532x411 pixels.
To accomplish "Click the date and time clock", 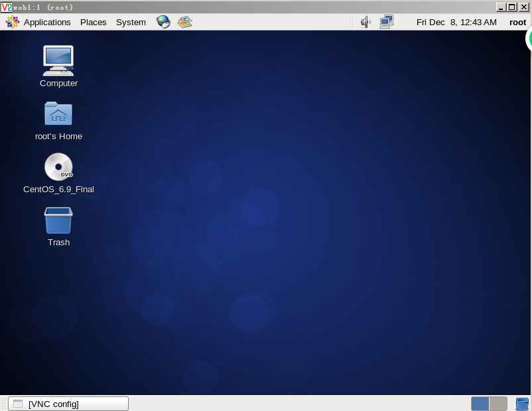I will point(456,23).
